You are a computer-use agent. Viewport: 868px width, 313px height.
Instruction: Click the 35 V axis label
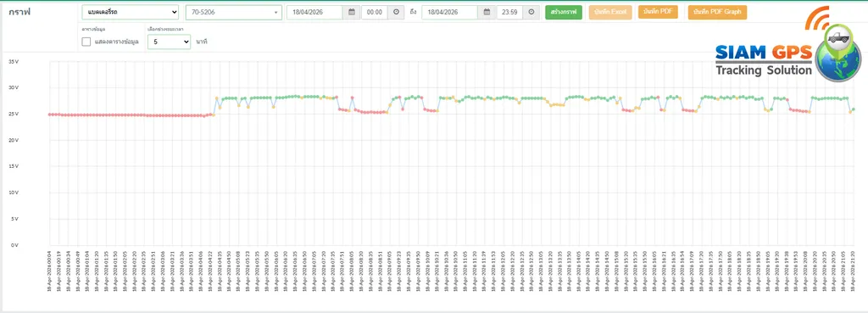tap(14, 61)
